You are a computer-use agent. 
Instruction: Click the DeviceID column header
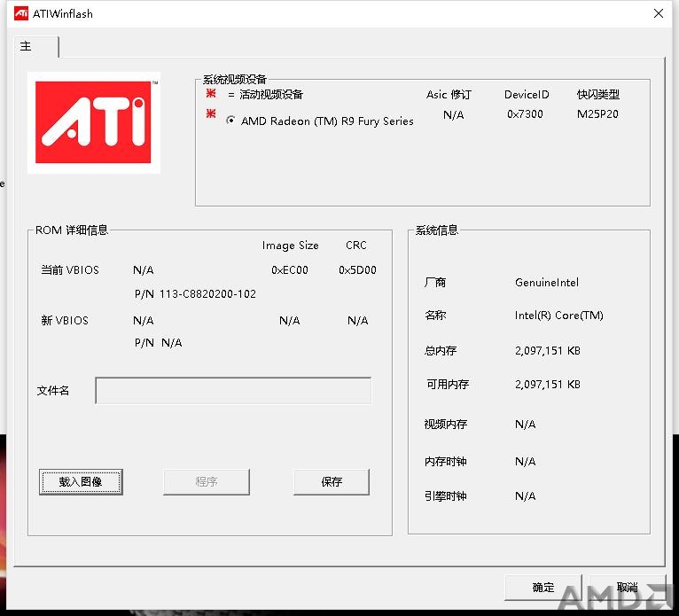click(x=527, y=94)
